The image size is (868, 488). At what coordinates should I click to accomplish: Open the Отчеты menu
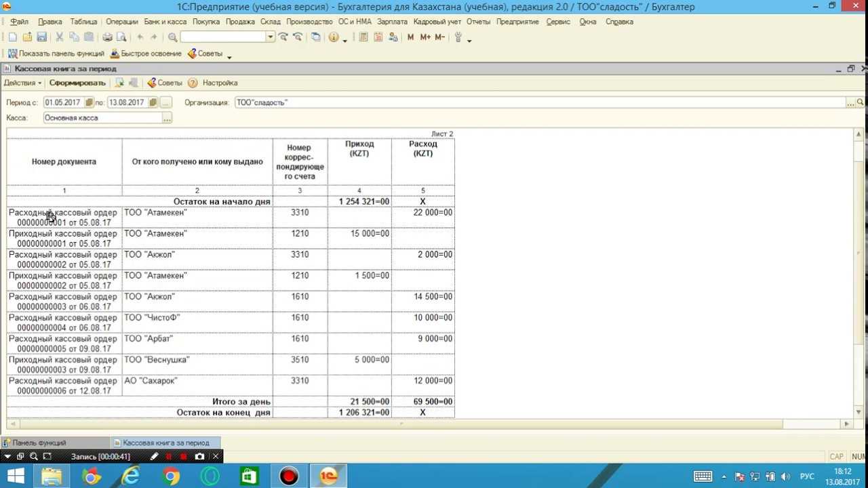(478, 22)
